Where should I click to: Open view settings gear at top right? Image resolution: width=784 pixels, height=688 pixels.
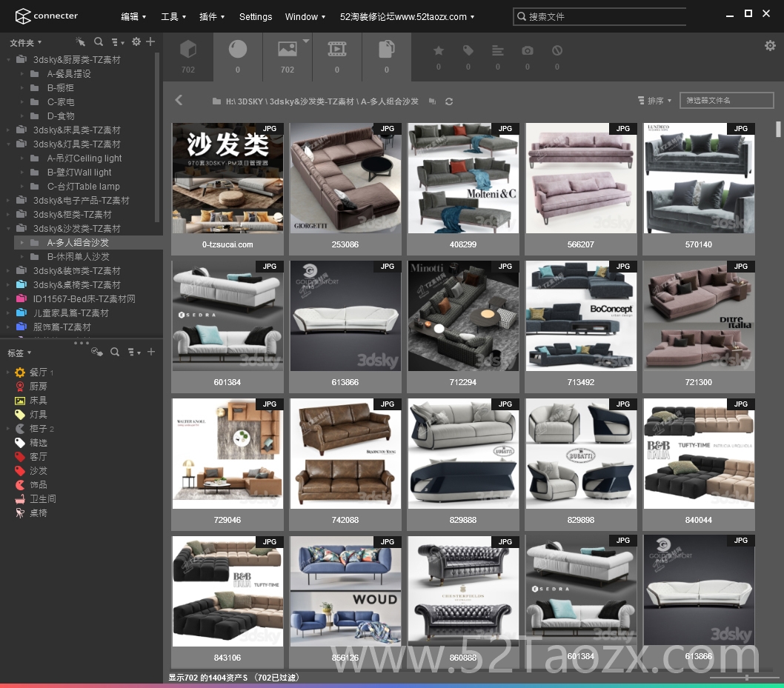770,46
